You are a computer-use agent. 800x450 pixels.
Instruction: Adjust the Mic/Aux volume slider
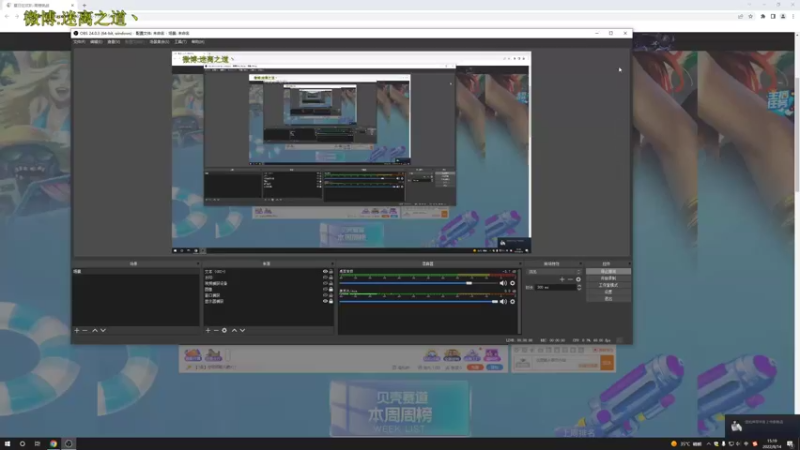click(418, 302)
